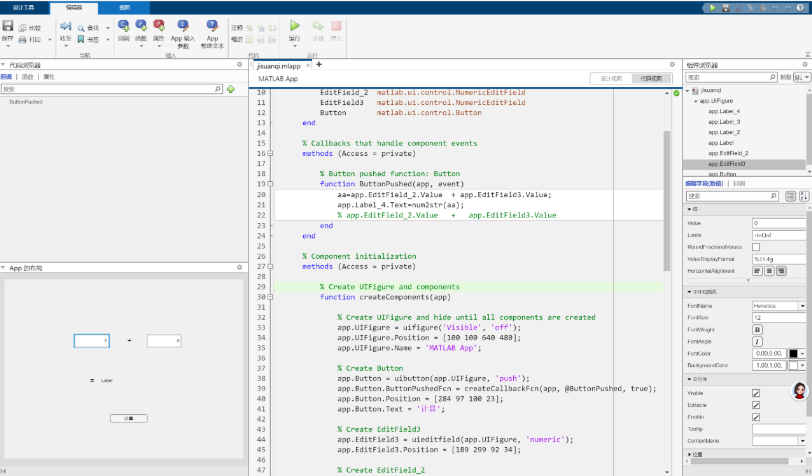Viewport: 812px width, 476px height.
Task: Toggle RoundFractionalValues checkbox
Action: click(x=756, y=247)
